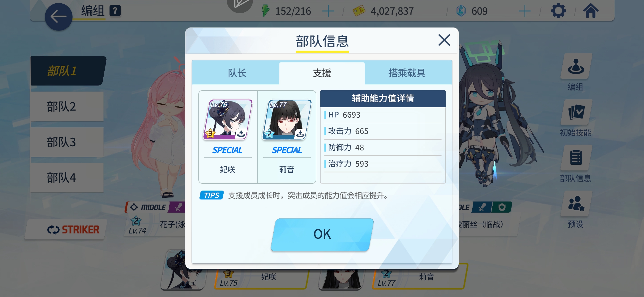Add gems with the plus beside 609
Viewport: 644px width, 297px height.
pos(524,11)
